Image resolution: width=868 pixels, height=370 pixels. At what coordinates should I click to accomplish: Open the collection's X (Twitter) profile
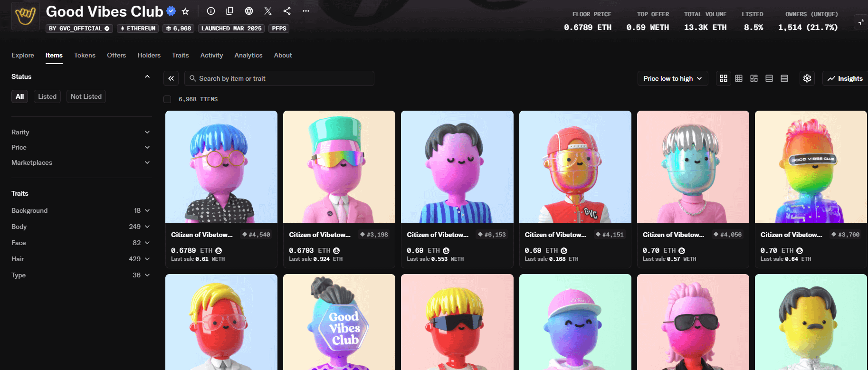pos(268,11)
